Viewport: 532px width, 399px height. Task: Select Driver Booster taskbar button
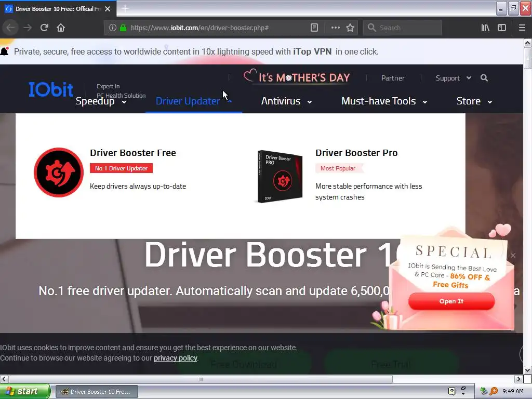[x=97, y=392]
